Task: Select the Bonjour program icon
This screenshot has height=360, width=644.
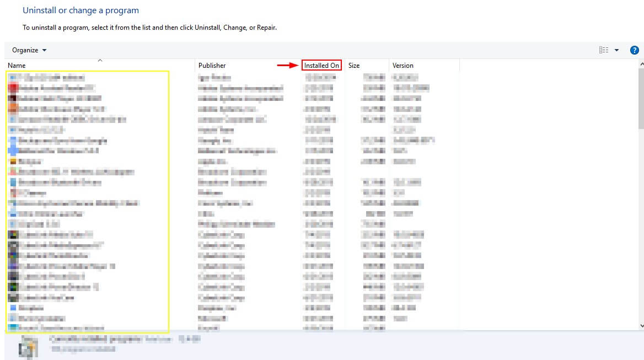Action: coord(13,162)
